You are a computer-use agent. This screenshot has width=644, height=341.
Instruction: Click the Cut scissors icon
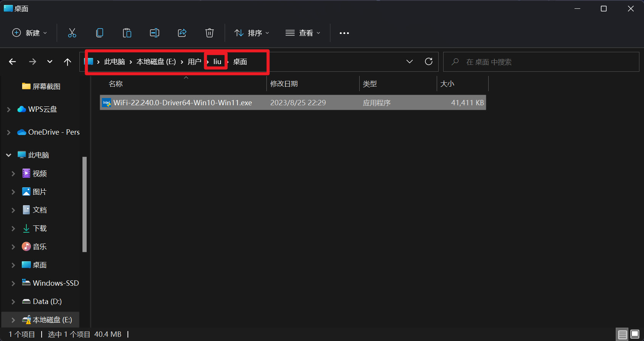pos(72,33)
